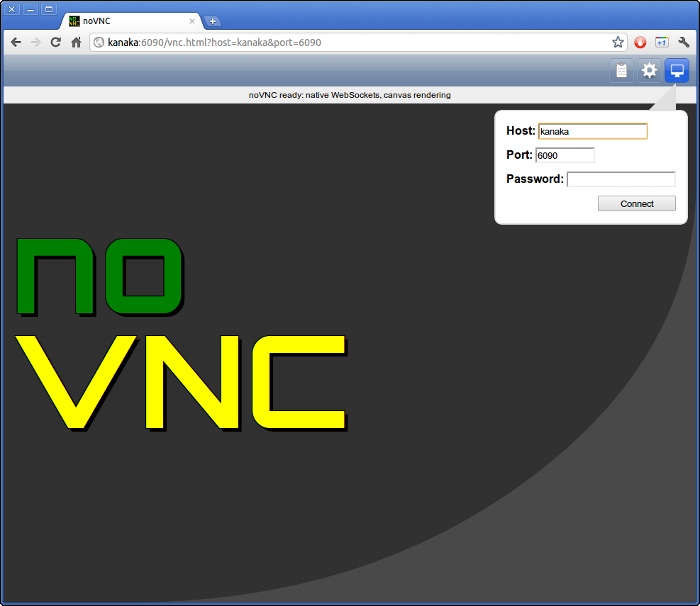Go to the browser home page icon
Screen dimensions: 700x606
coord(76,42)
